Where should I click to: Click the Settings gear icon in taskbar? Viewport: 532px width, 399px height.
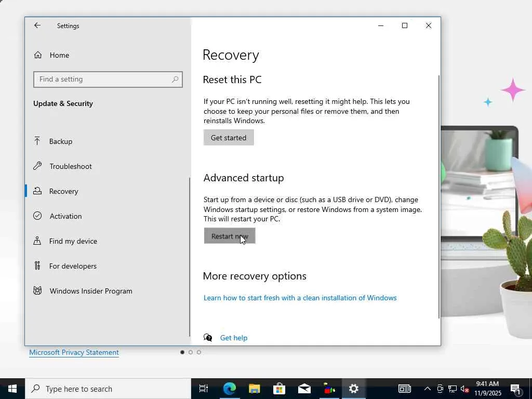(x=353, y=389)
